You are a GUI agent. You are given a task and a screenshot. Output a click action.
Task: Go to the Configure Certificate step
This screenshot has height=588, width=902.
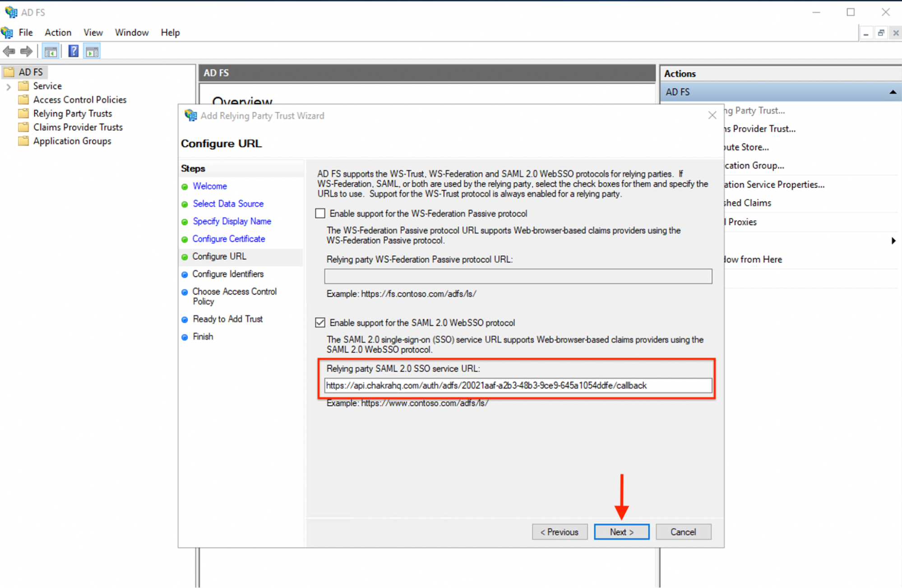(229, 239)
